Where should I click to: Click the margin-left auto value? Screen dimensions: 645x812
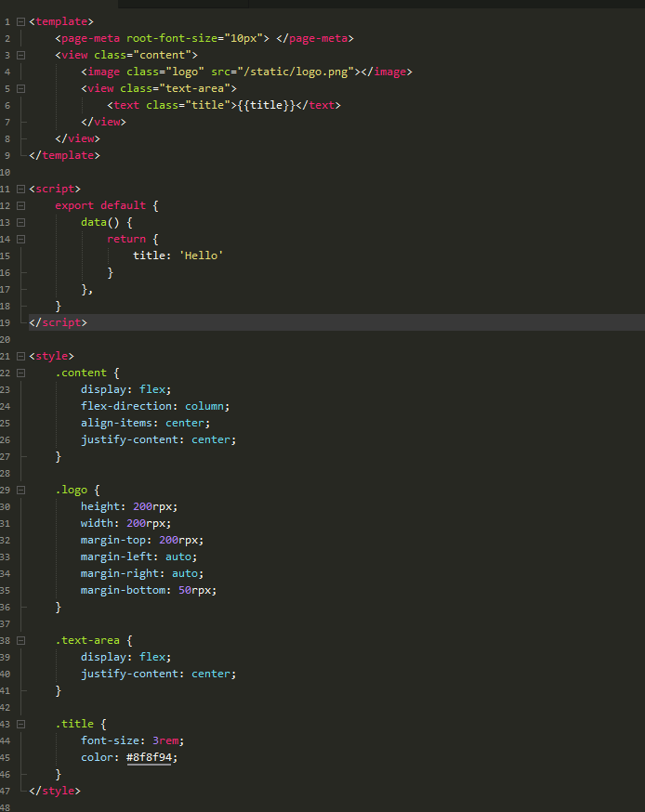tap(178, 557)
